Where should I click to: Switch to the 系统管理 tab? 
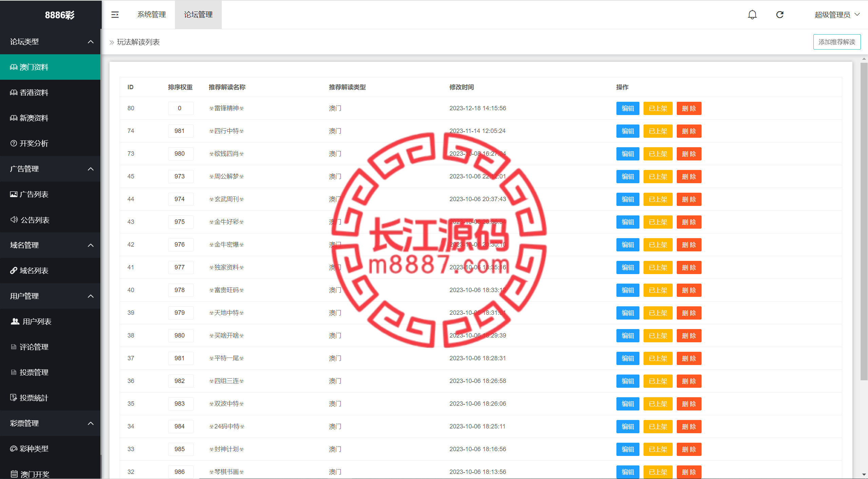[152, 15]
